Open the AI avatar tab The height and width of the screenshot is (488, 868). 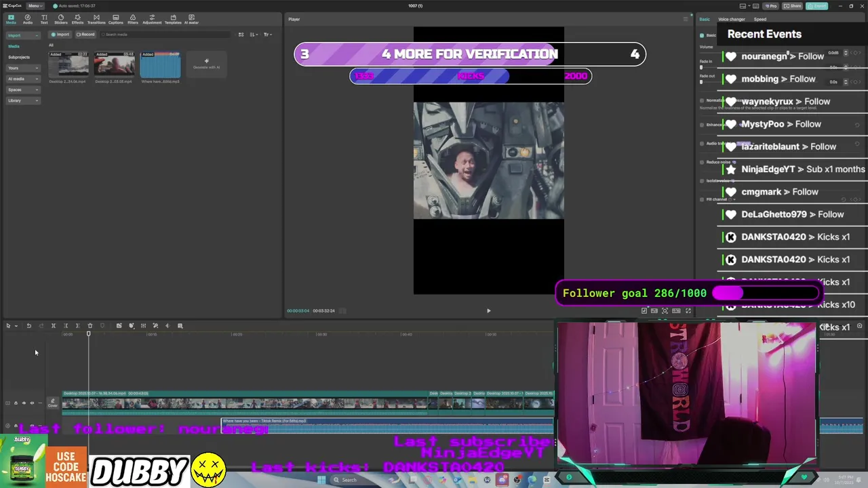tap(192, 19)
